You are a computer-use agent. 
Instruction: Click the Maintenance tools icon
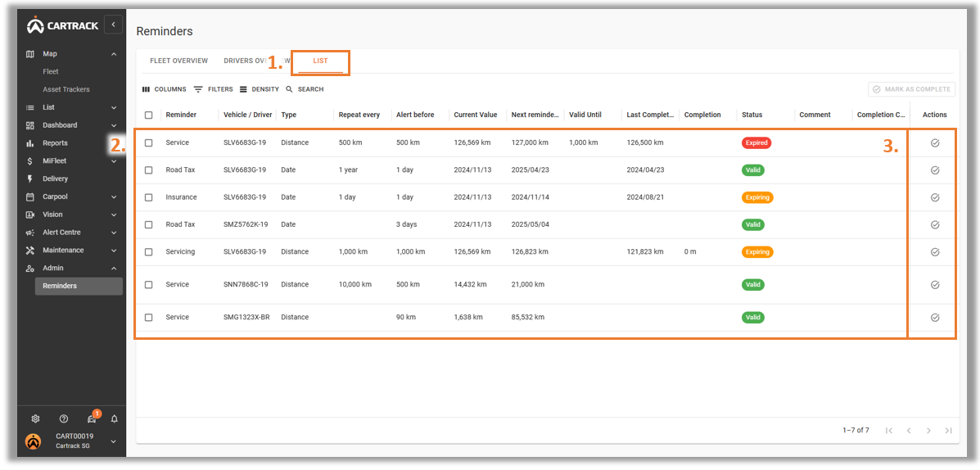pyautogui.click(x=30, y=250)
